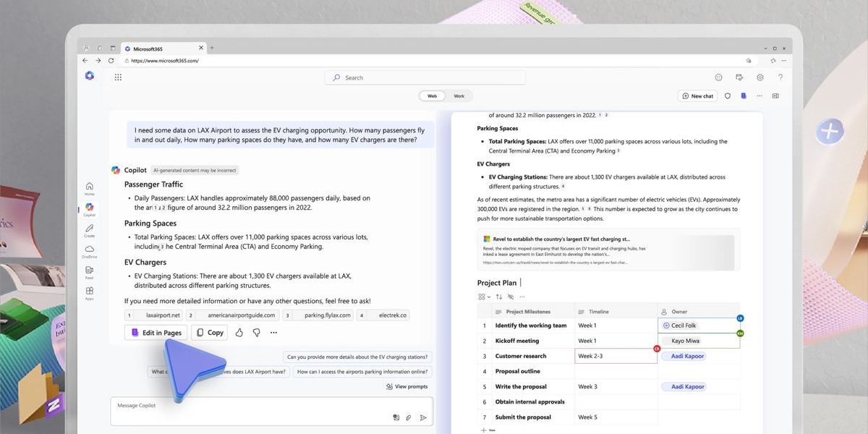Open Copilot in the left sidebar

pyautogui.click(x=89, y=209)
